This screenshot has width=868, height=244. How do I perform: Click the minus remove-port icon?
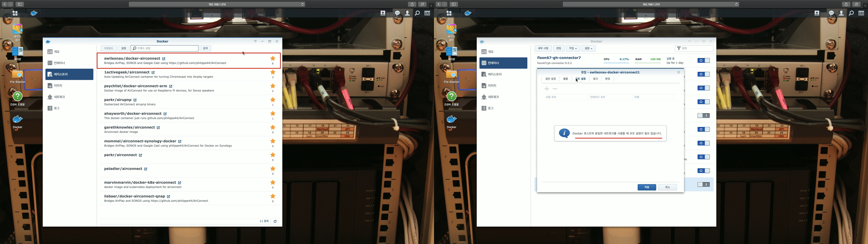555,89
